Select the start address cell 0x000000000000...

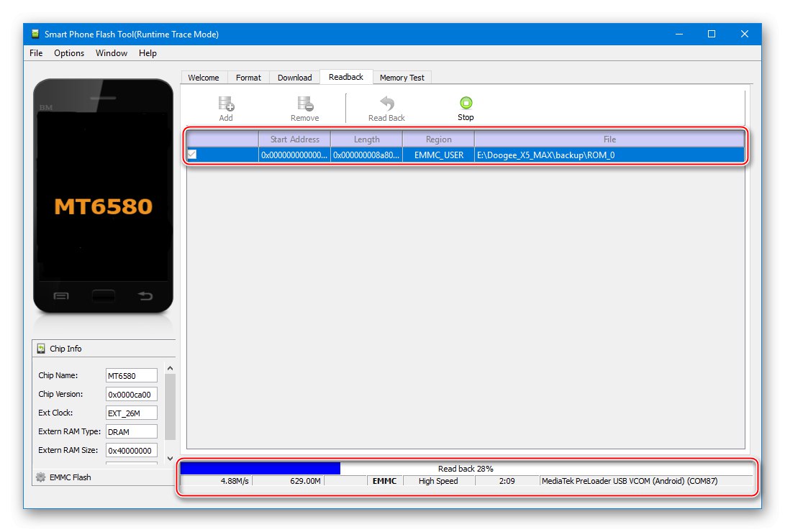coord(294,155)
